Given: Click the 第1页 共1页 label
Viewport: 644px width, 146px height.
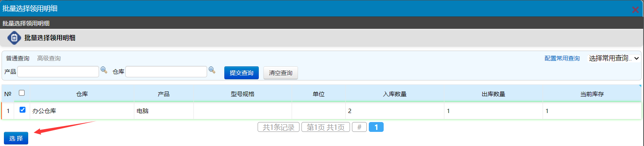Looking at the screenshot, I should [x=326, y=127].
